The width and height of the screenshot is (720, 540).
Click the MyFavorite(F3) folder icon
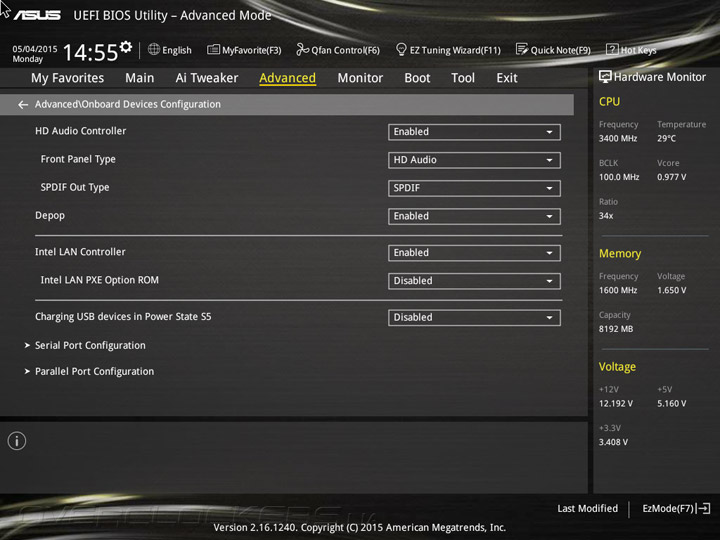[214, 50]
